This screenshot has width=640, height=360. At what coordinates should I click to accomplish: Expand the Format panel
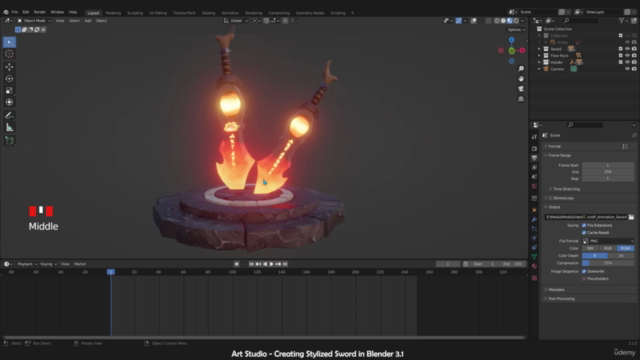tap(554, 146)
